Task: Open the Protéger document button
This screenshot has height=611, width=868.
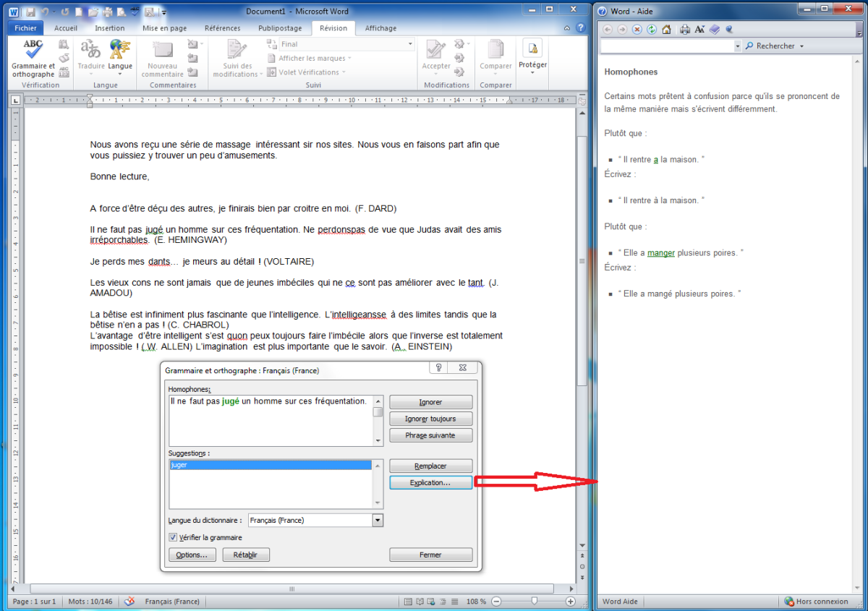Action: 532,58
